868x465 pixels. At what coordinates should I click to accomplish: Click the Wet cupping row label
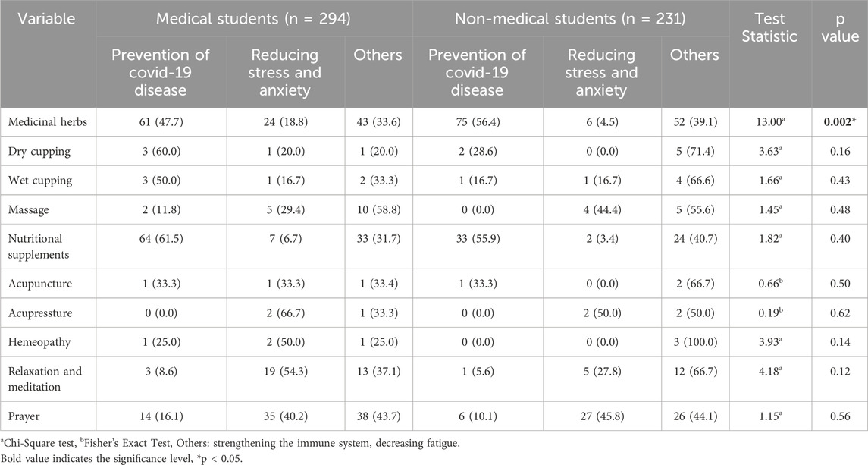click(40, 180)
